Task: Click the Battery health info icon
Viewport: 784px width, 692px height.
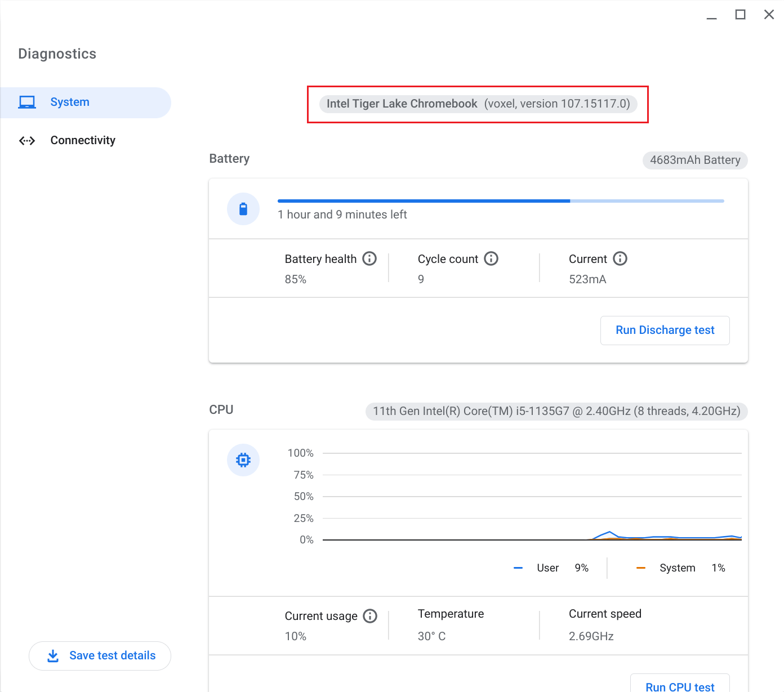Action: click(x=369, y=258)
